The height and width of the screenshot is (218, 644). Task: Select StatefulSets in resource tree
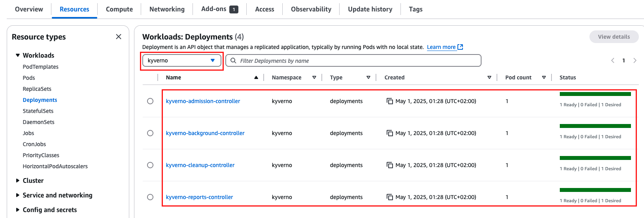click(x=38, y=111)
